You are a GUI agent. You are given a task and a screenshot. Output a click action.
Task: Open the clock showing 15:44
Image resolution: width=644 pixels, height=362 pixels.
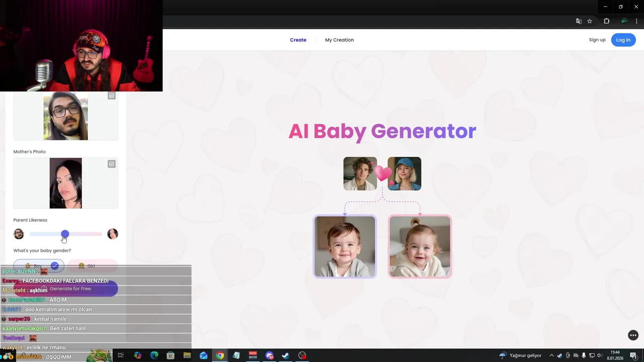tap(615, 355)
